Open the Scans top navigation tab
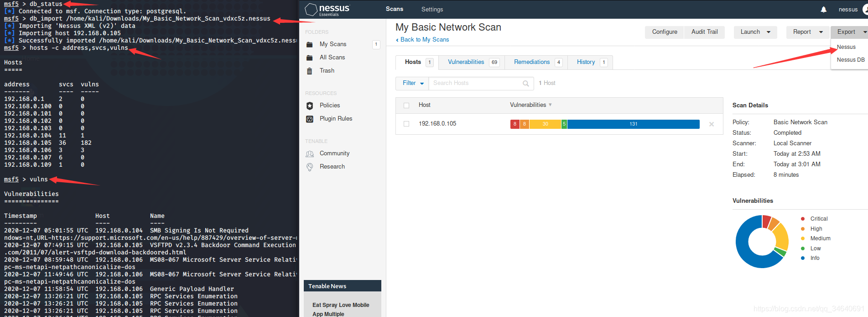The height and width of the screenshot is (317, 868). [x=395, y=9]
